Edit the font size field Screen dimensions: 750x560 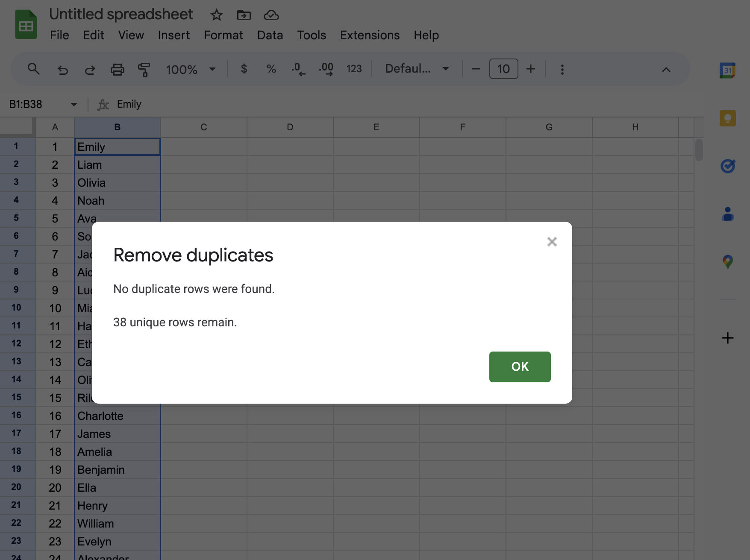(503, 69)
